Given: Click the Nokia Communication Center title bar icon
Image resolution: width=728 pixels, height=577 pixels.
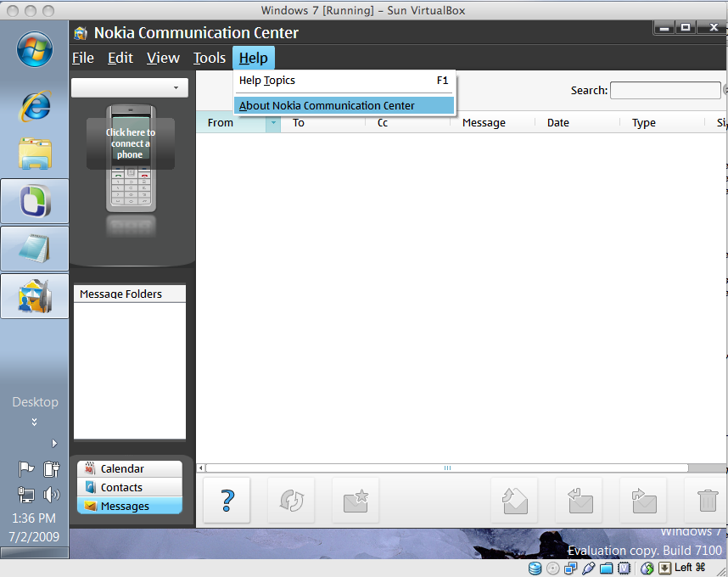Looking at the screenshot, I should [81, 33].
